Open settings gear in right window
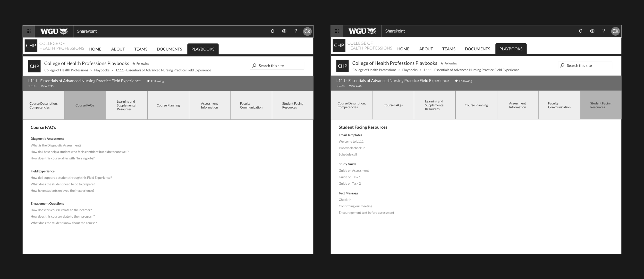 [592, 31]
